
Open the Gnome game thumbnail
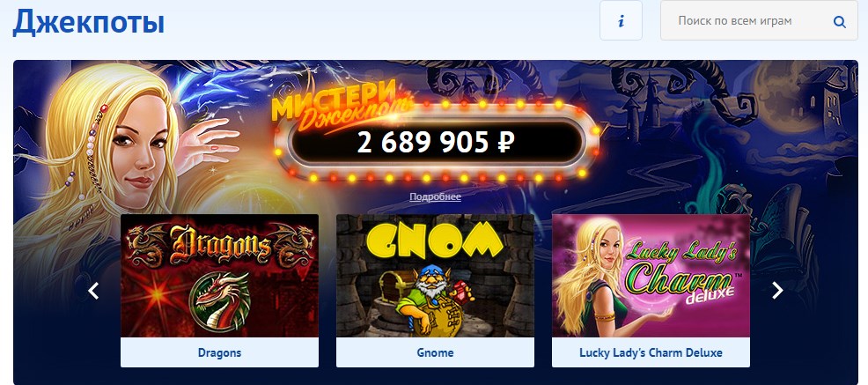[435, 276]
